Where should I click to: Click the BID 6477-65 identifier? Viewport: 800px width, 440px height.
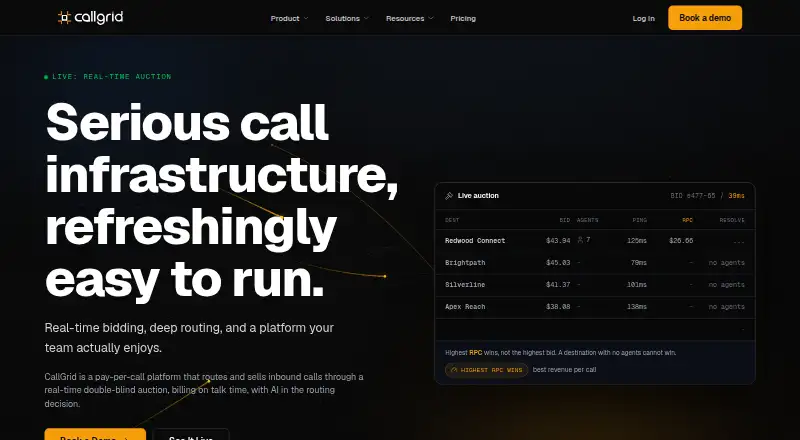[x=693, y=195]
